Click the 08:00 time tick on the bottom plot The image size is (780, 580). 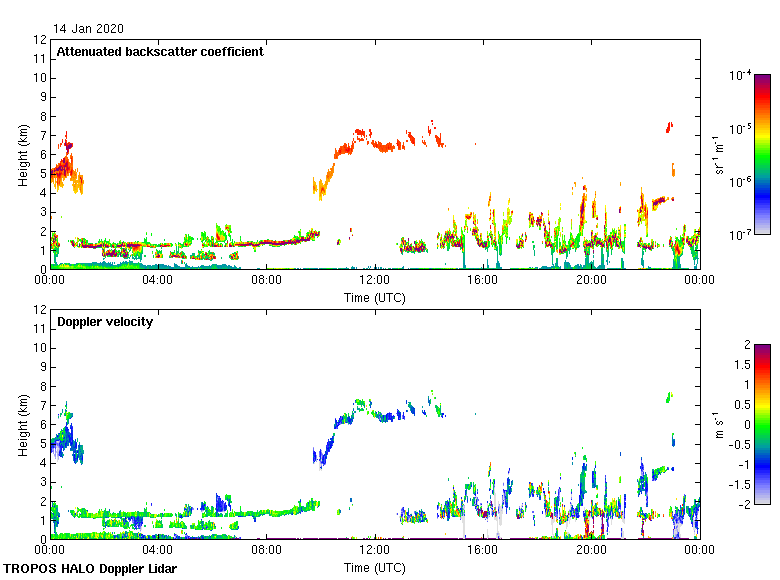pyautogui.click(x=266, y=551)
